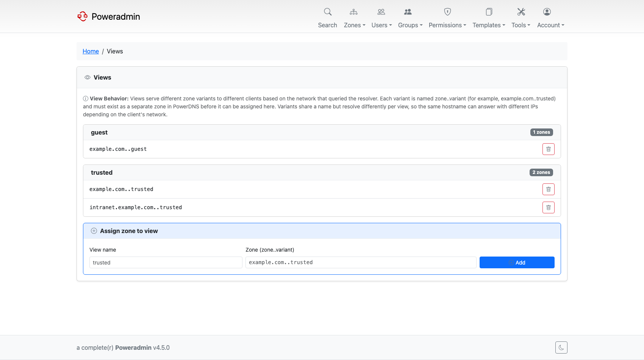Delete intranet.example.com..trusted via trash icon
The width and height of the screenshot is (644, 360).
coord(549,207)
